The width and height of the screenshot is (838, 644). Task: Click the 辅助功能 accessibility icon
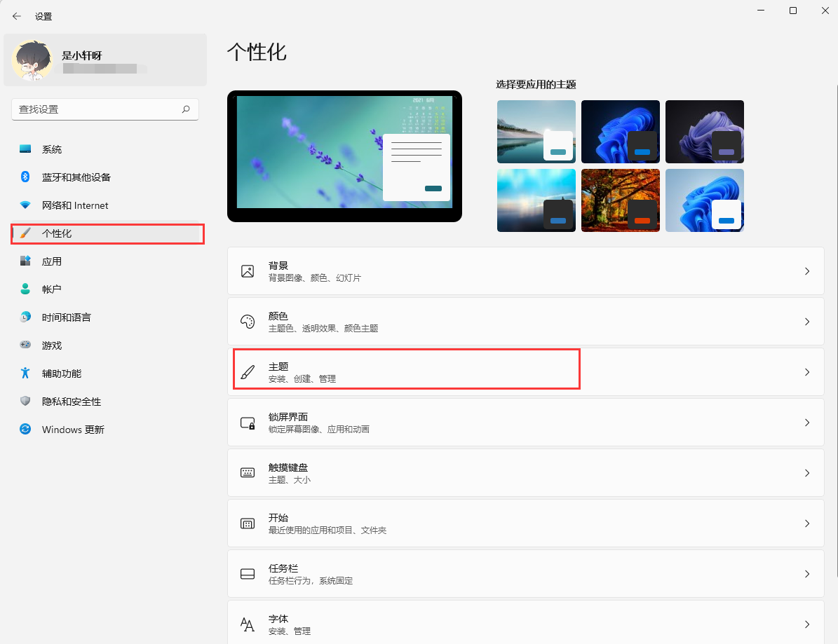25,374
